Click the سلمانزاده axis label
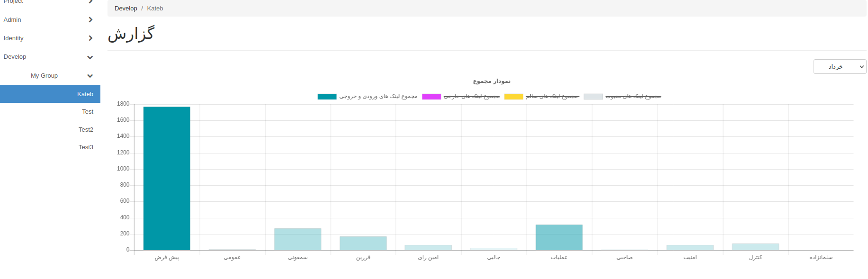 (x=821, y=257)
